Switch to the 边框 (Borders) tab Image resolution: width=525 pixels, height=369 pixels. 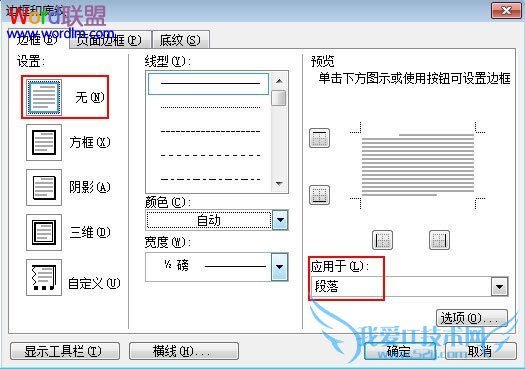click(x=38, y=40)
